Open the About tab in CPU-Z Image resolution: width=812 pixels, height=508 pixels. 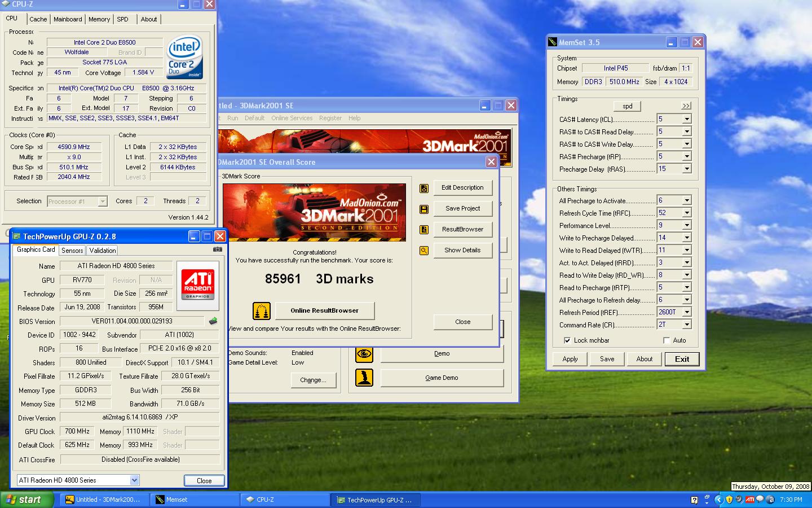click(149, 19)
